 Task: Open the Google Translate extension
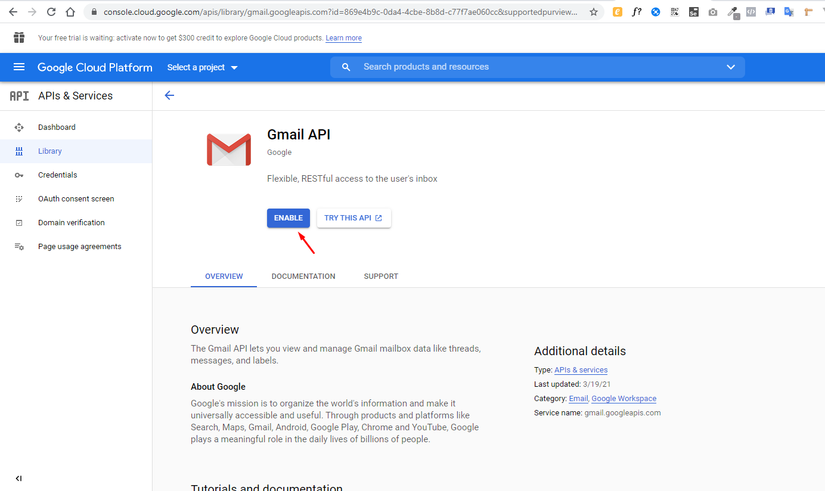click(789, 12)
